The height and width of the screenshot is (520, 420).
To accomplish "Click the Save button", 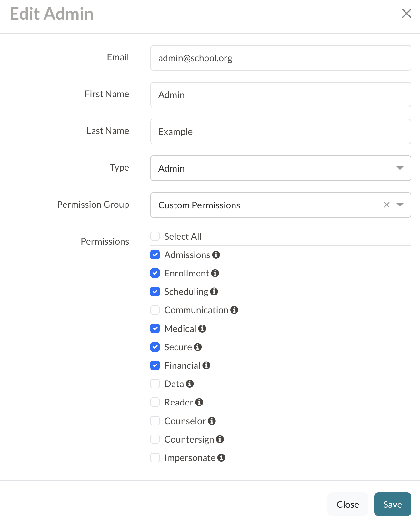I will 392,504.
